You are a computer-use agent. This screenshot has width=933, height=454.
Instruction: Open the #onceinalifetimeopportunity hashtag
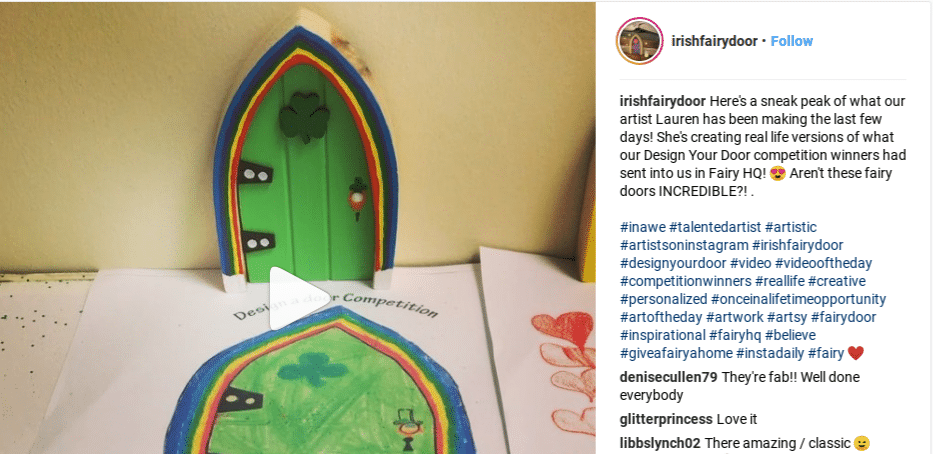point(799,299)
